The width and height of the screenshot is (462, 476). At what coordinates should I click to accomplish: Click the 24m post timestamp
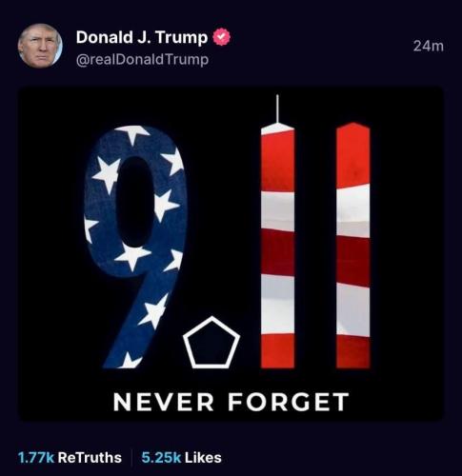coord(429,46)
